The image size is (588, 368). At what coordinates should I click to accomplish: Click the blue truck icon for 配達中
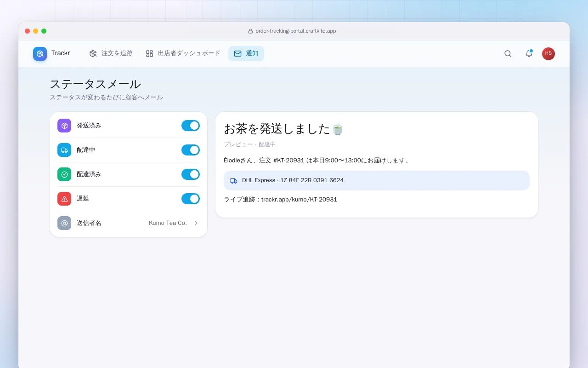[x=64, y=150]
